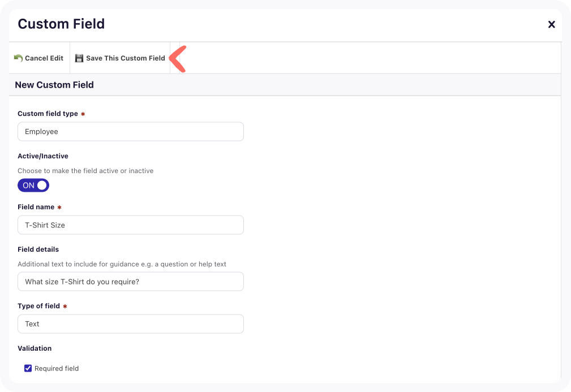This screenshot has width=571, height=392.
Task: Click the Validation heading
Action: tap(35, 348)
